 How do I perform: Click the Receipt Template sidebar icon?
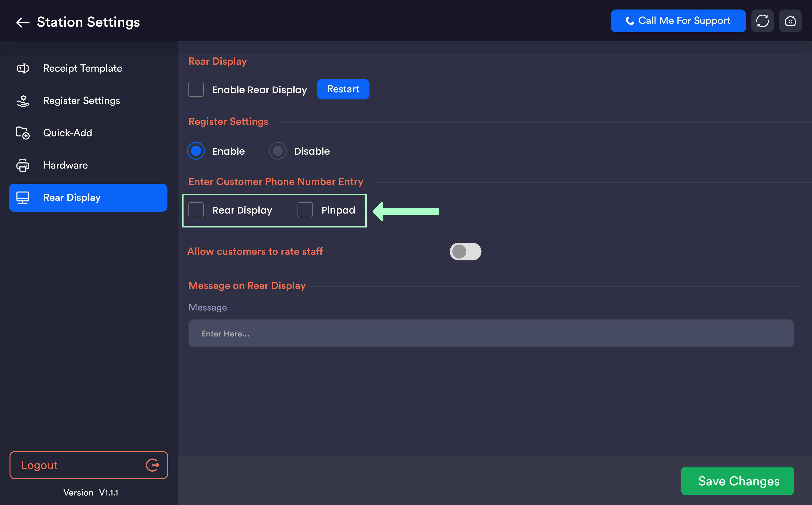coord(23,68)
